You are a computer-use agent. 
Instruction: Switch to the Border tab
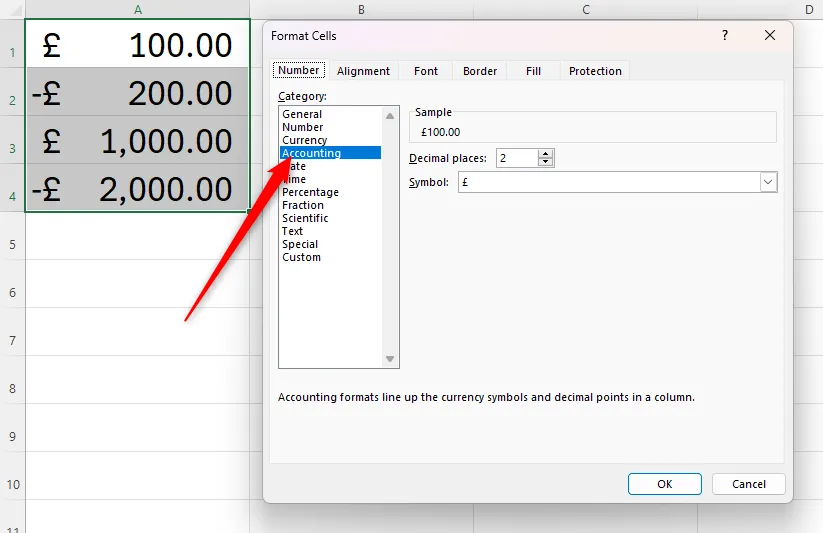(480, 71)
